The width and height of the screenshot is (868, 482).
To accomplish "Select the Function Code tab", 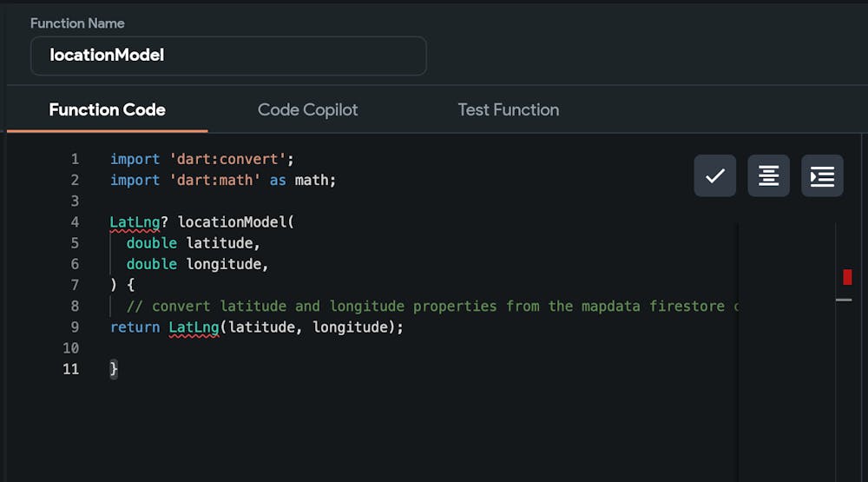I will (x=107, y=109).
